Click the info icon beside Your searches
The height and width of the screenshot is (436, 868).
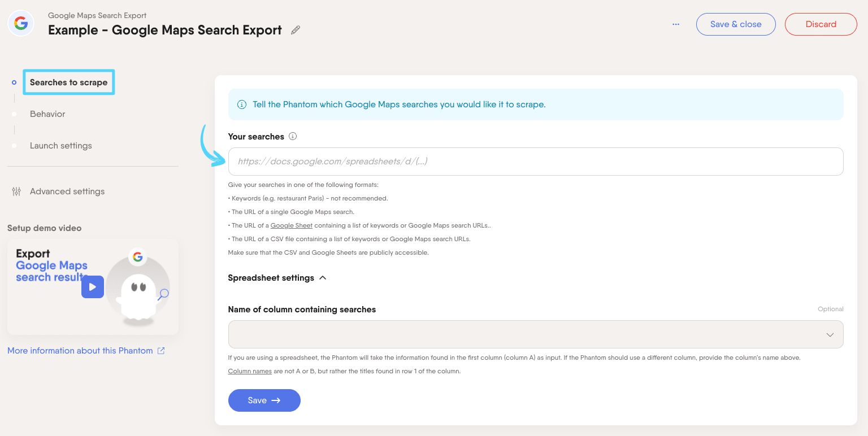point(293,136)
